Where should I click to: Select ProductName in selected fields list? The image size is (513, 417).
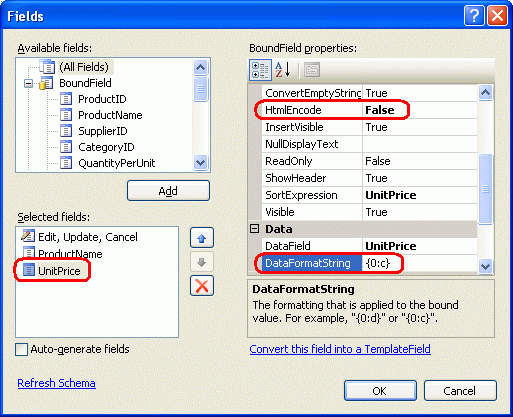click(70, 254)
